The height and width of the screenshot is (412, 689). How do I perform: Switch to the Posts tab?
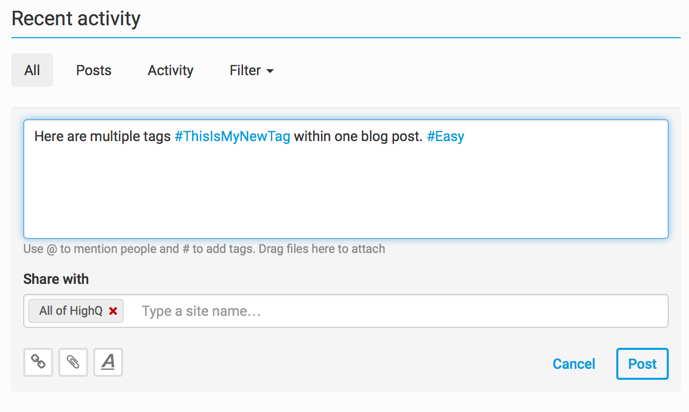(94, 70)
